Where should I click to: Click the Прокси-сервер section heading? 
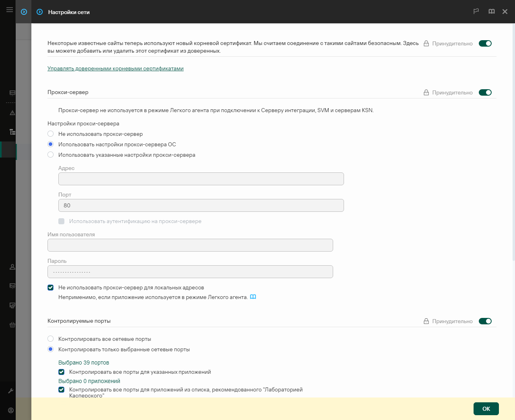click(68, 92)
